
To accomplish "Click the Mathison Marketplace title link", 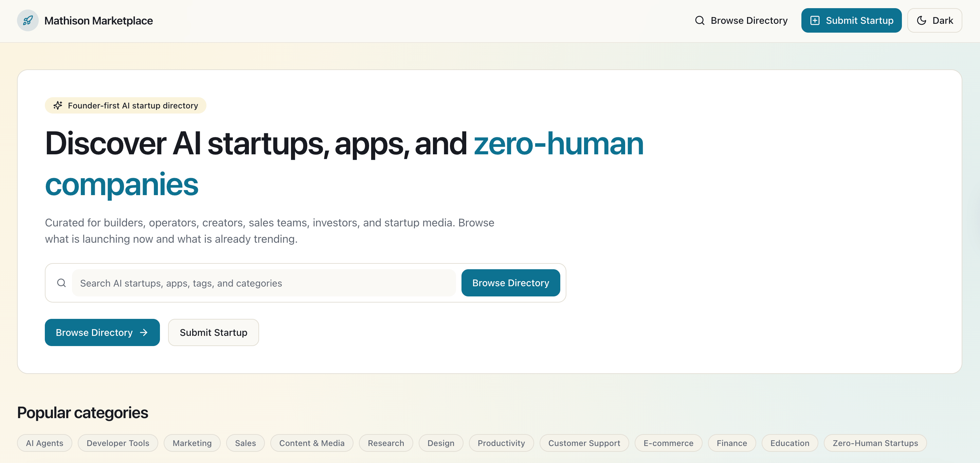I will click(98, 20).
